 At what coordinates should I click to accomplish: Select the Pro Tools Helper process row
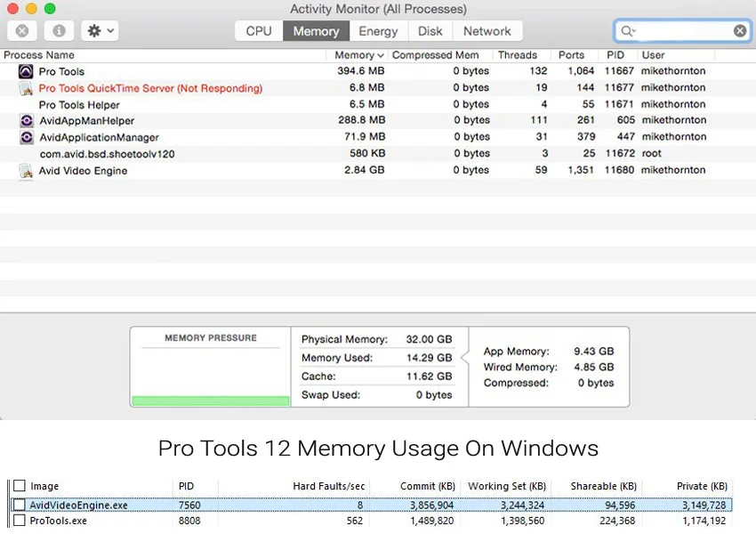[378, 105]
